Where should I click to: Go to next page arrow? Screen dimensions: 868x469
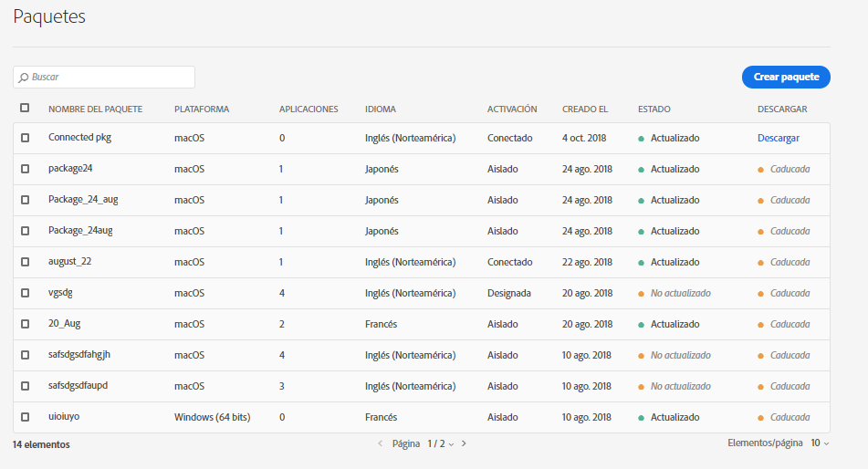(464, 443)
